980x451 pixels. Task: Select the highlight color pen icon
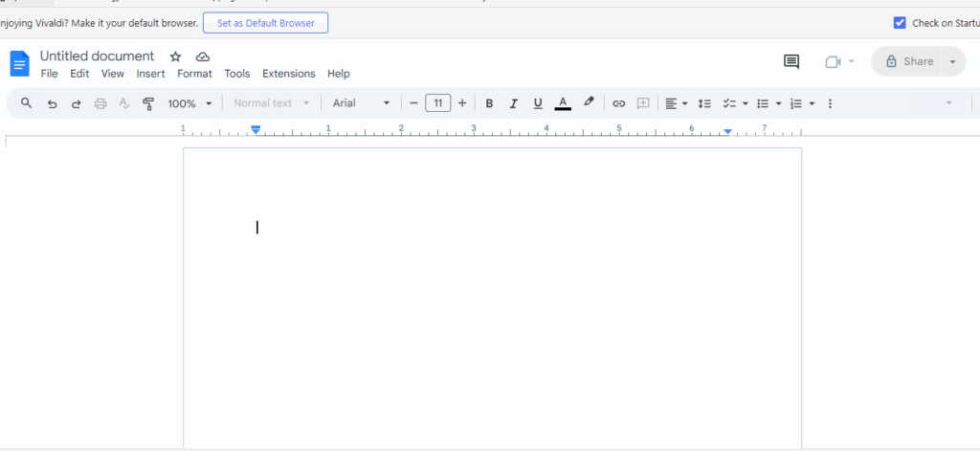(x=589, y=102)
